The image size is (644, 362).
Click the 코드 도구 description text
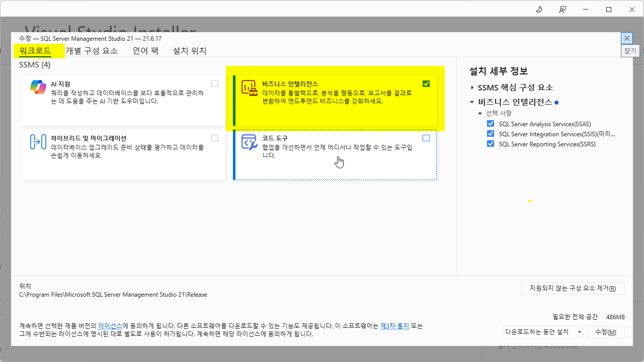(x=337, y=151)
